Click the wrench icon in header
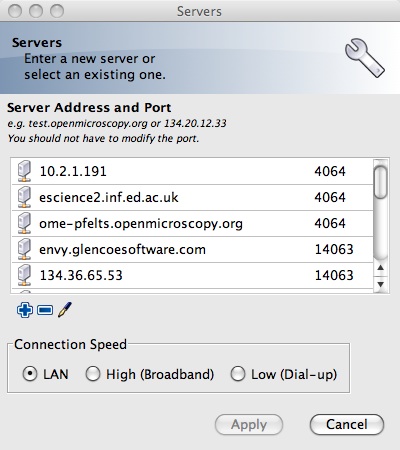This screenshot has height=450, width=400. [x=364, y=58]
